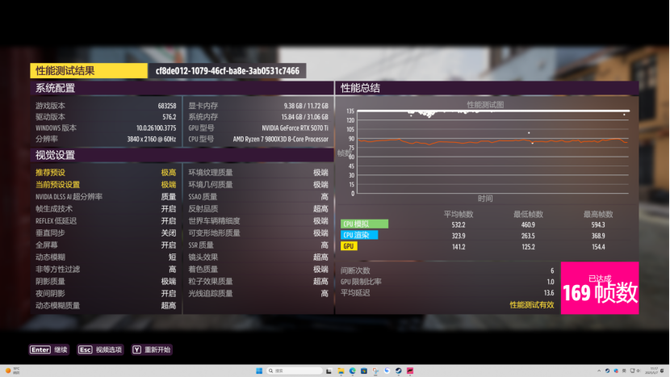This screenshot has width=670, height=377.
Task: Click the blue CPU 渲染 legend label
Action: coord(359,235)
